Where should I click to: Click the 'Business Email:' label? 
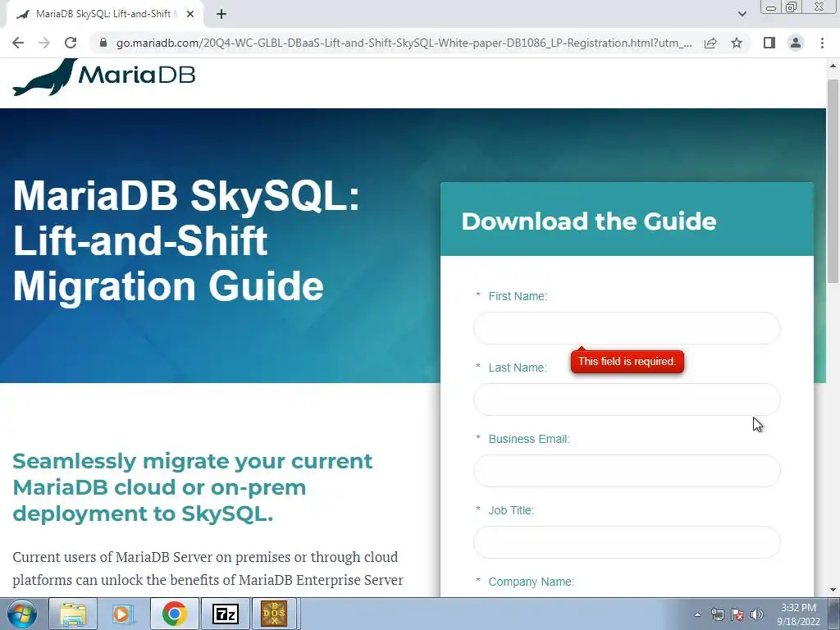pos(529,439)
